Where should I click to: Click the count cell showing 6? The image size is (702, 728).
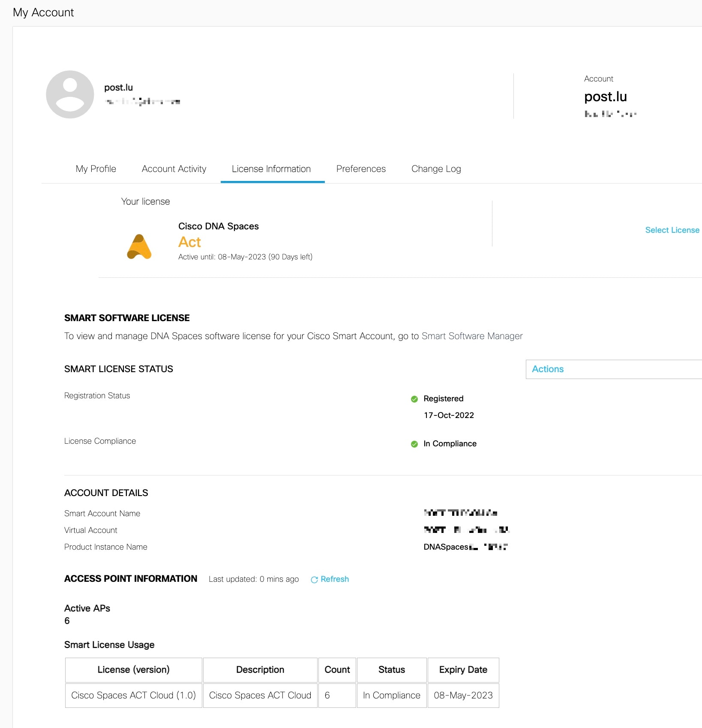[337, 695]
